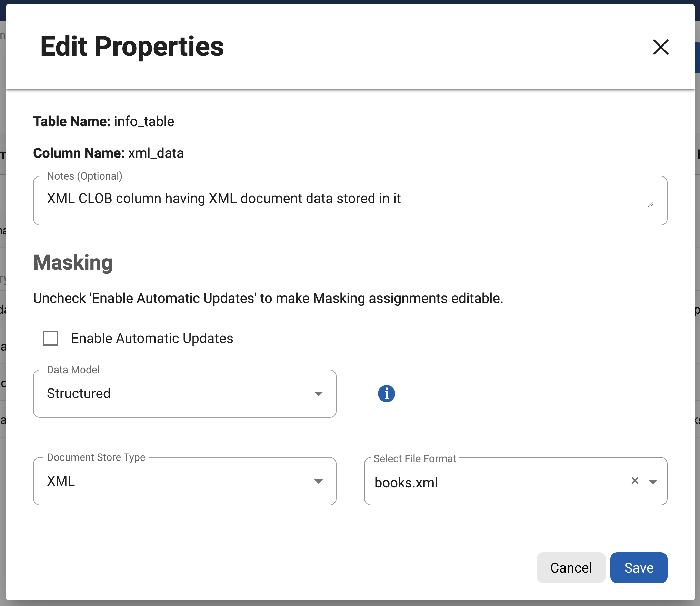Viewport: 700px width, 606px height.
Task: Dismiss the dialog using the X icon
Action: click(x=660, y=47)
